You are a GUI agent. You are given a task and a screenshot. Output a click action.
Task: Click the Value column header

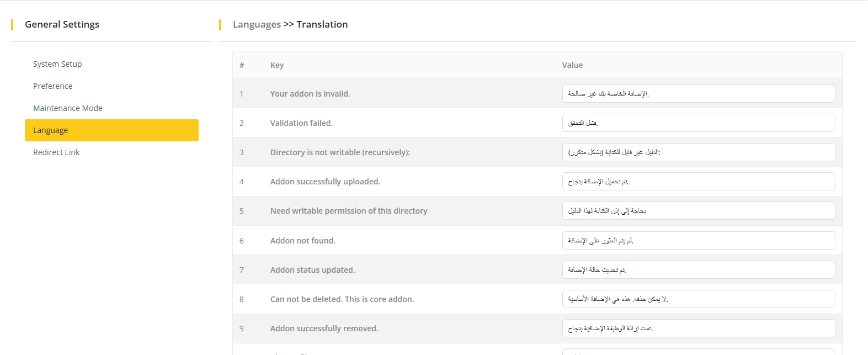click(572, 65)
